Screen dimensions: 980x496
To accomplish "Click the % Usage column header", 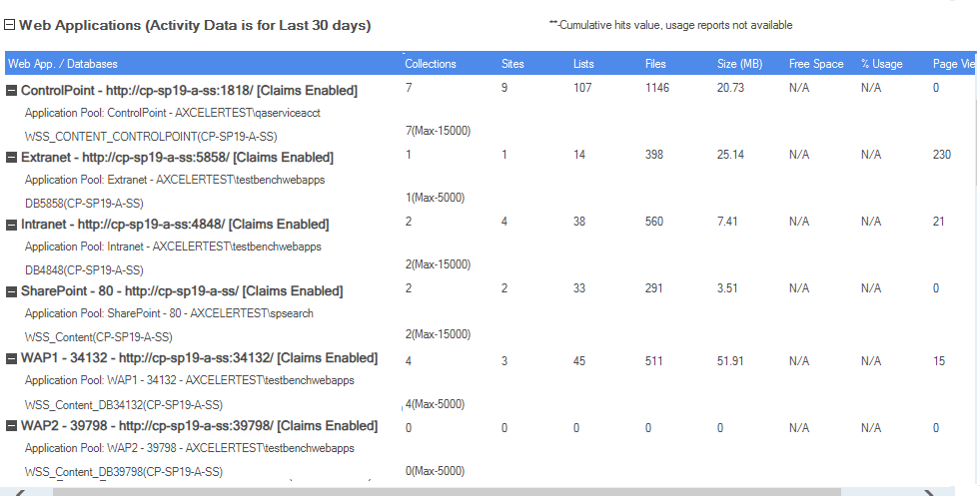I will [x=881, y=64].
